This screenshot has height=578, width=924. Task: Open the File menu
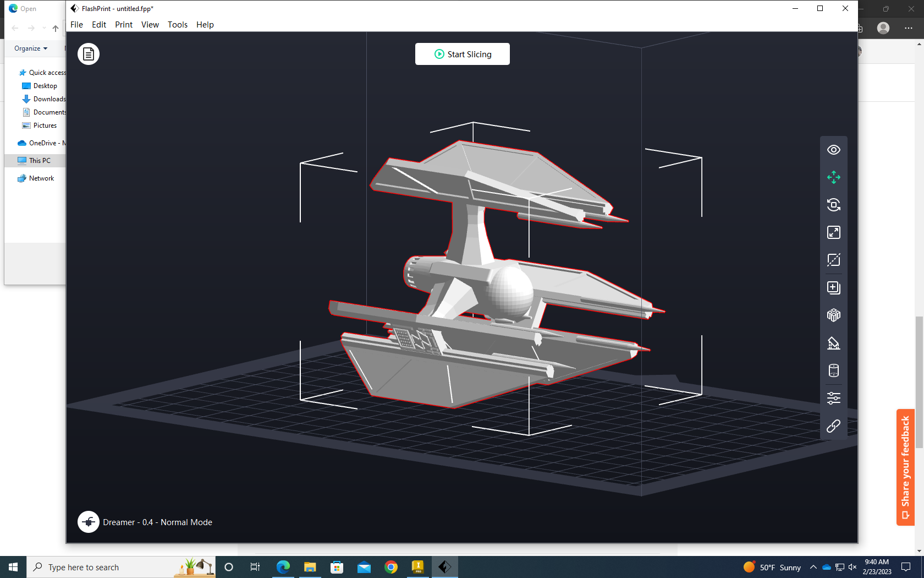pos(76,25)
